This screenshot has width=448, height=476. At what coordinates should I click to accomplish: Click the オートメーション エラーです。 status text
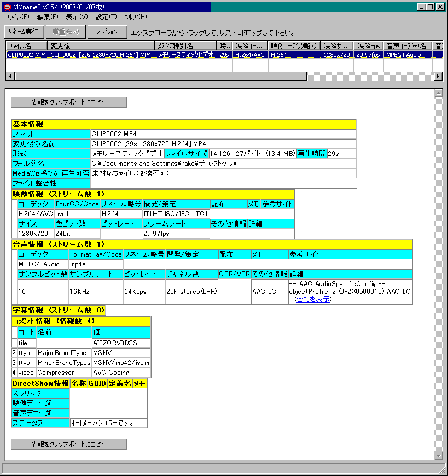pos(102,423)
